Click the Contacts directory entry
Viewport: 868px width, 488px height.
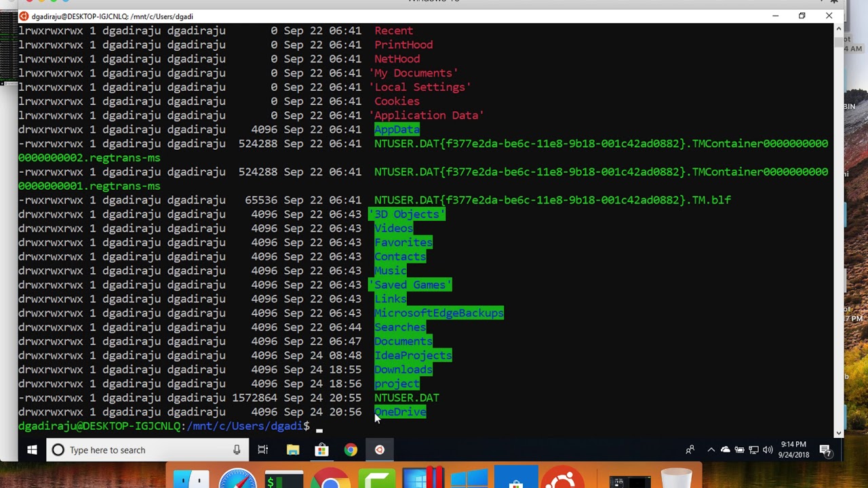tap(400, 257)
